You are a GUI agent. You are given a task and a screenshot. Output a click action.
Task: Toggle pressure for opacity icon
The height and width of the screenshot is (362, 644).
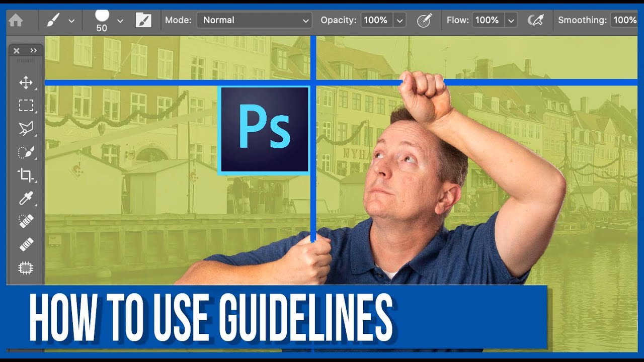425,21
